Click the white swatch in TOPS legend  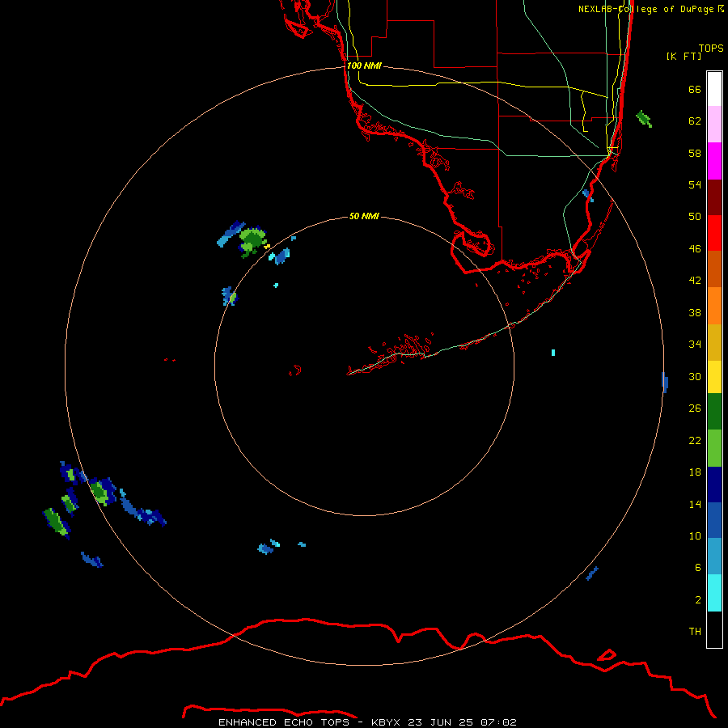click(x=714, y=89)
